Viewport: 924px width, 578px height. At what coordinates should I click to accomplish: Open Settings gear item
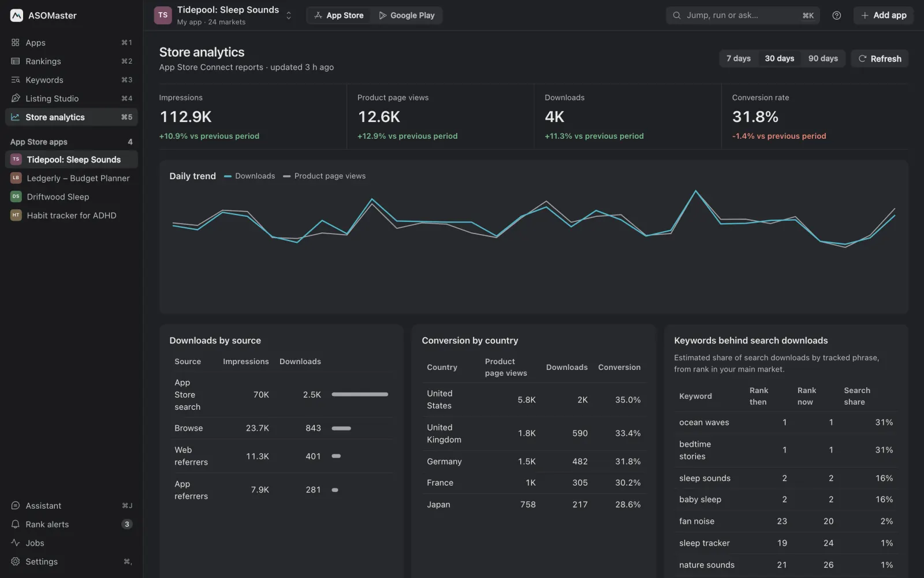(72, 561)
